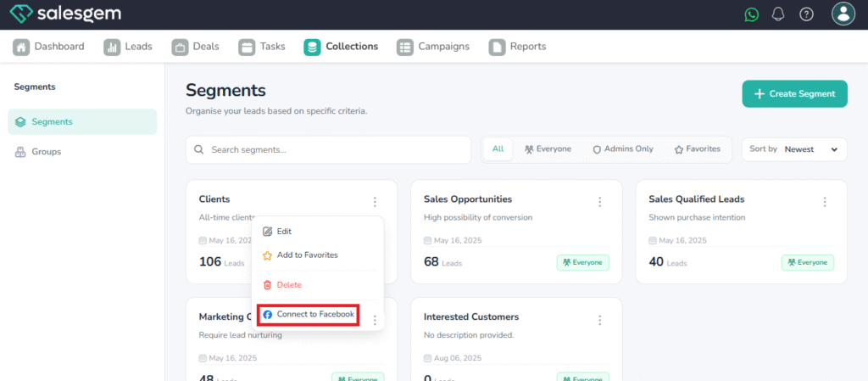This screenshot has height=381, width=868.
Task: Go to Leads tab
Action: pos(128,47)
